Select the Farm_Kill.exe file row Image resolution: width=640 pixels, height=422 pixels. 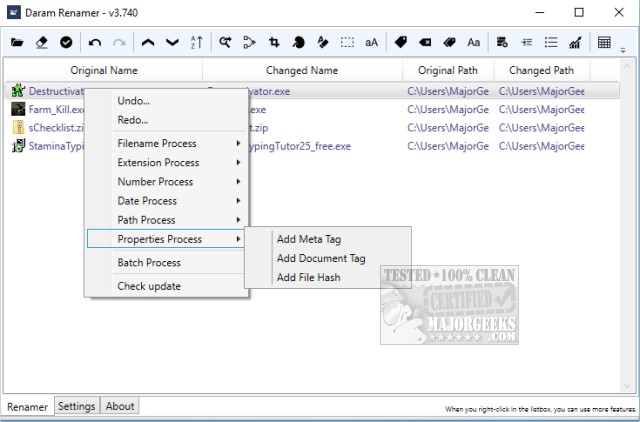pyautogui.click(x=312, y=109)
